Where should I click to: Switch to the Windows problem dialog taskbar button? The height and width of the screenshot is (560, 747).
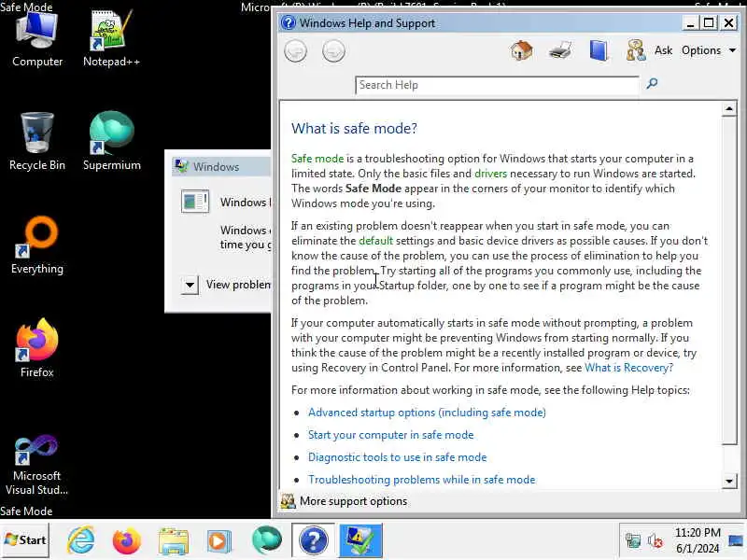tap(360, 540)
